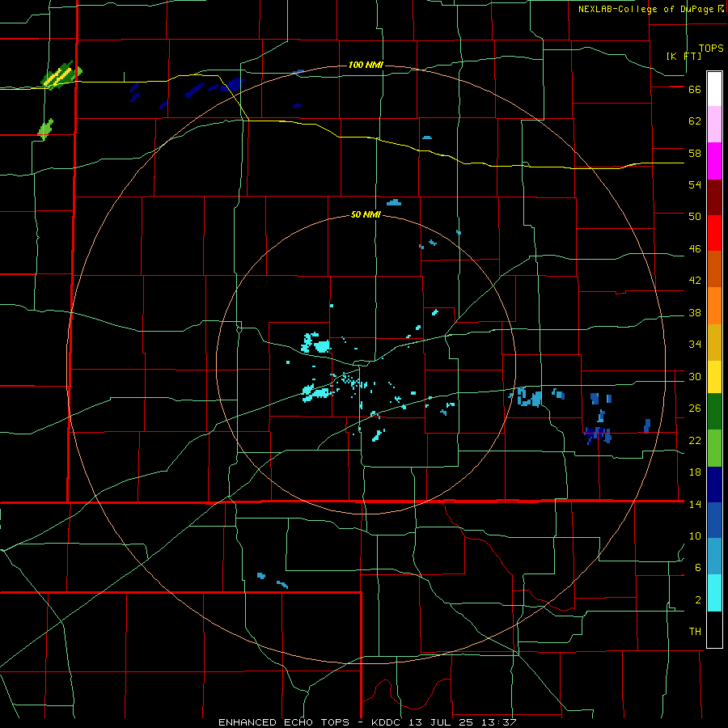Click the dark green swatch between 30 and 26
This screenshot has width=728, height=728.
714,412
